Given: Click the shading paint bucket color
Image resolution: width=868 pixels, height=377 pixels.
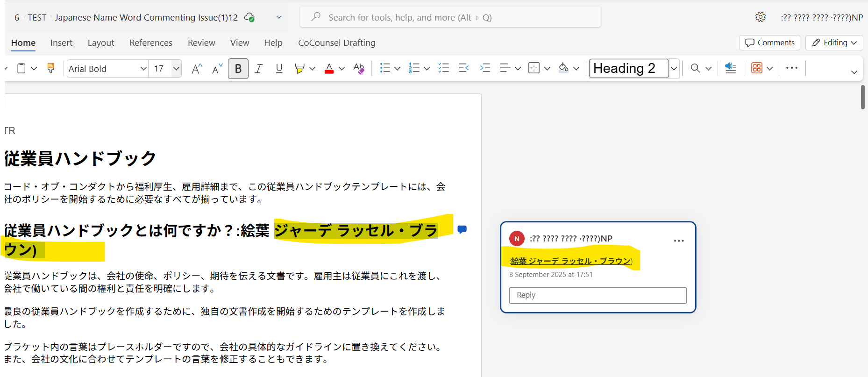Looking at the screenshot, I should (564, 68).
